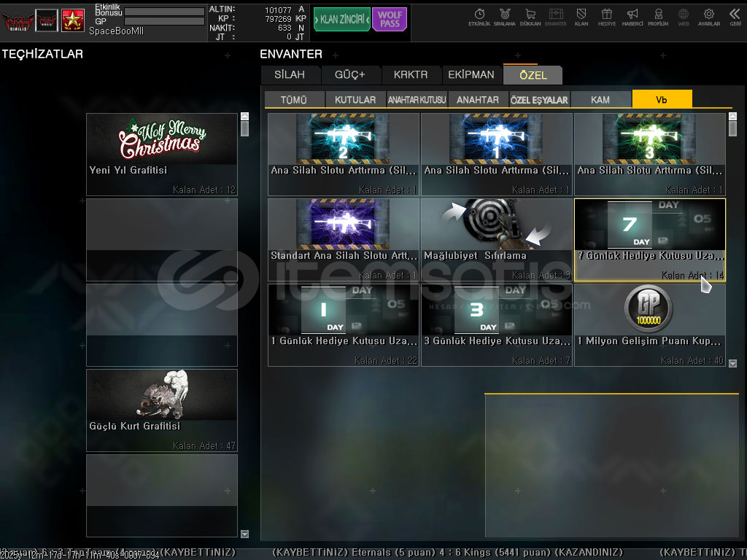Select the ANAHTAR sub-tab
The height and width of the screenshot is (560, 747).
point(478,100)
